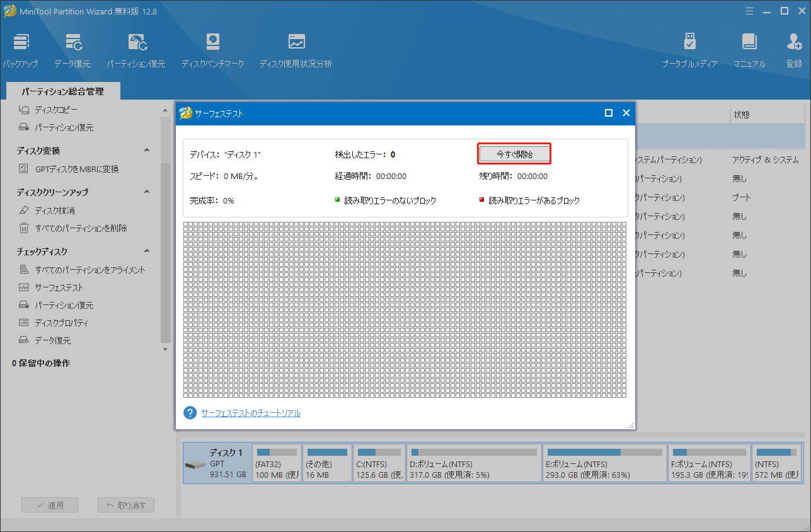Open ディスク使用状況分析 tool
This screenshot has height=532, width=811.
tap(296, 51)
